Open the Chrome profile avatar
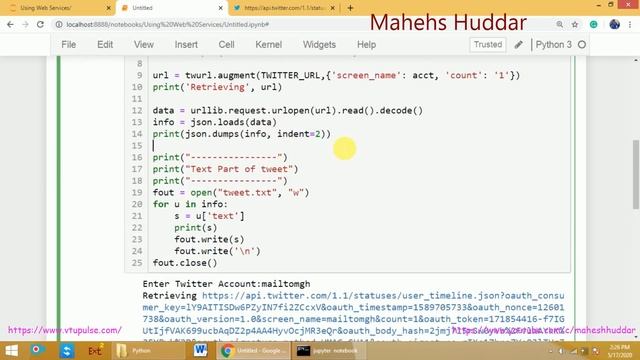Viewport: 640px width, 360px height. tap(614, 24)
